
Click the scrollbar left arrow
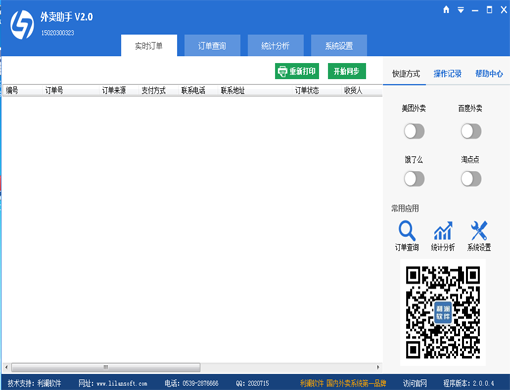pos(6,367)
